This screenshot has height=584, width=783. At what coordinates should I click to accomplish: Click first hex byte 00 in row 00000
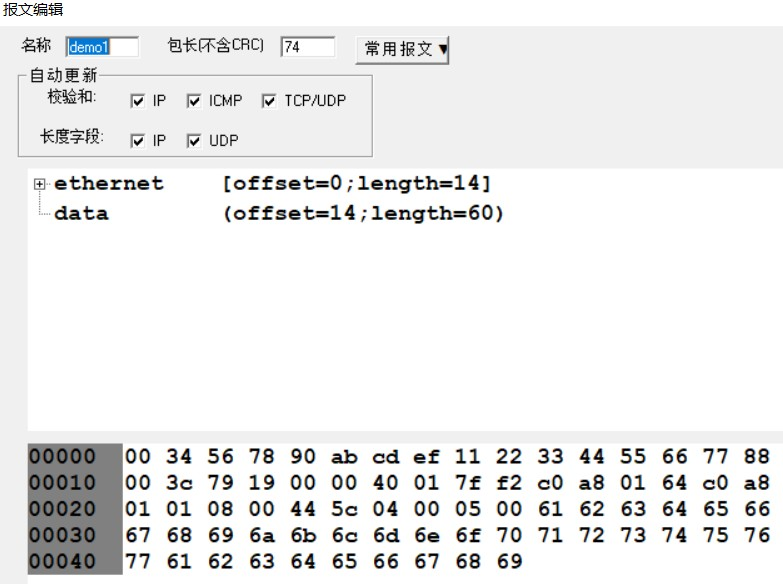tap(137, 457)
